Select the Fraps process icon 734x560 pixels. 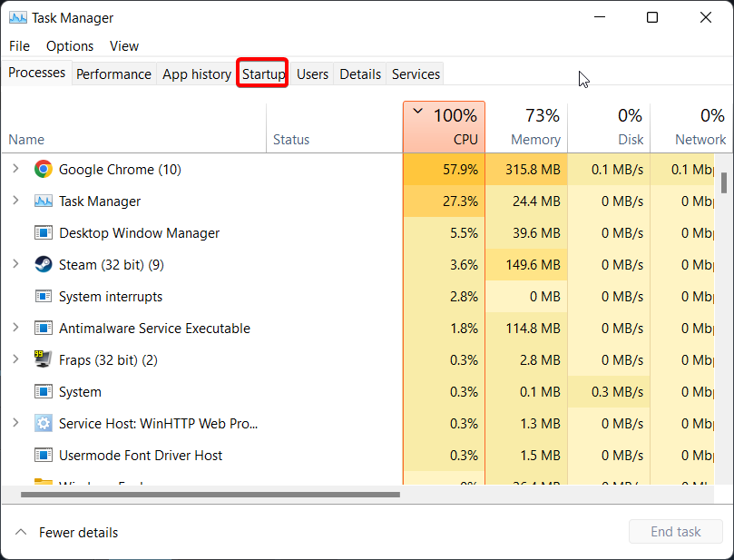43,359
